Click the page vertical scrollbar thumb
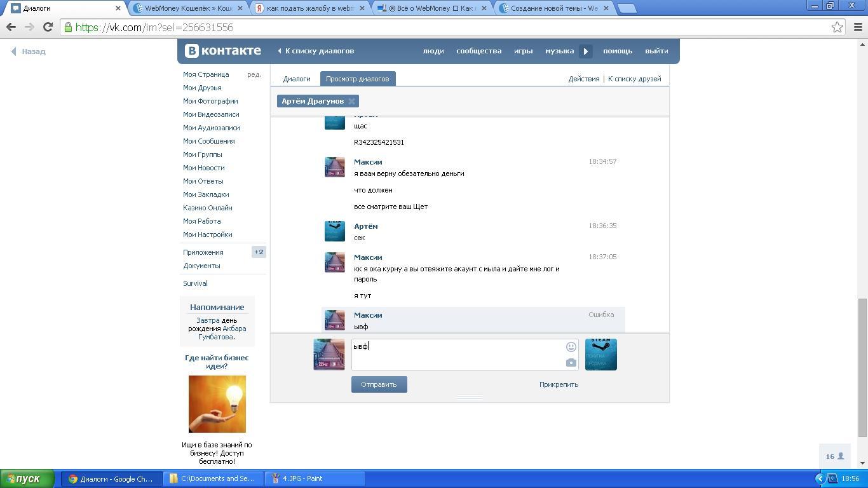Screen dimensions: 868x488 pos(863,367)
